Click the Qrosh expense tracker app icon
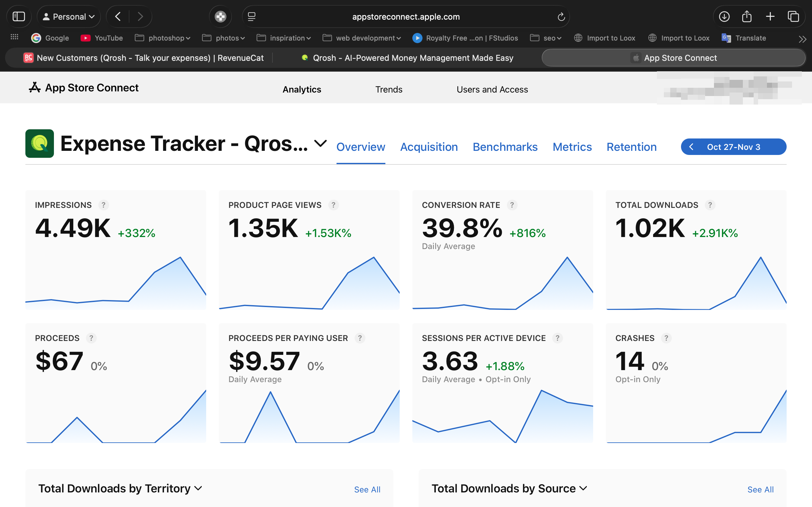812x507 pixels. (x=39, y=143)
